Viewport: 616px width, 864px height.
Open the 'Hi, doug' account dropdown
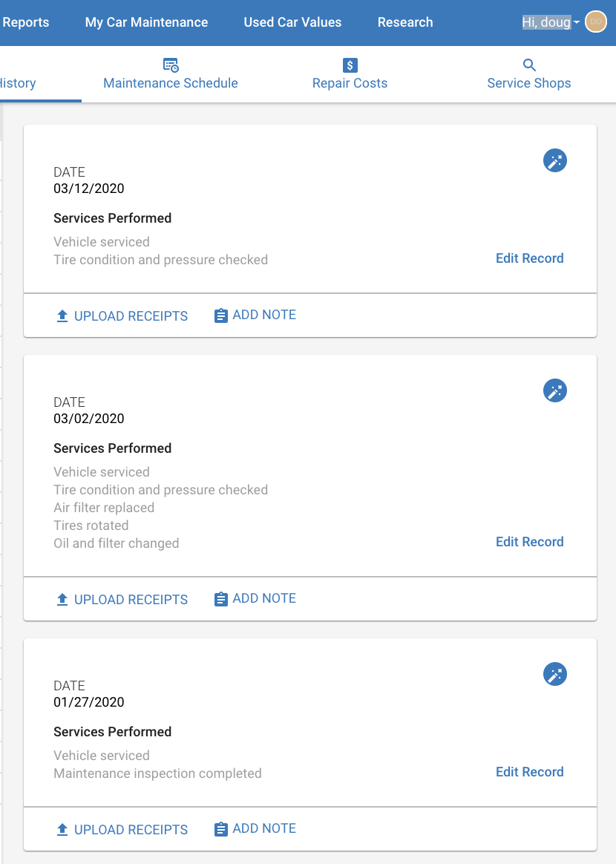[x=551, y=22]
